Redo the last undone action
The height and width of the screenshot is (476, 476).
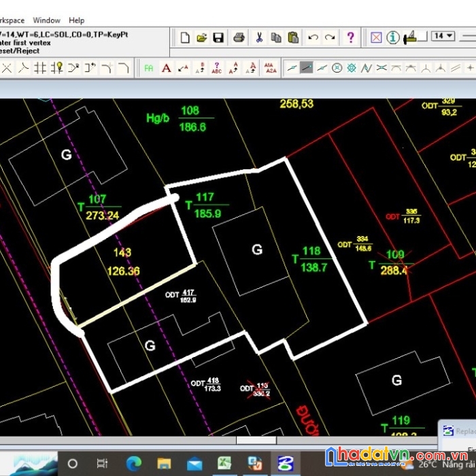(330, 37)
